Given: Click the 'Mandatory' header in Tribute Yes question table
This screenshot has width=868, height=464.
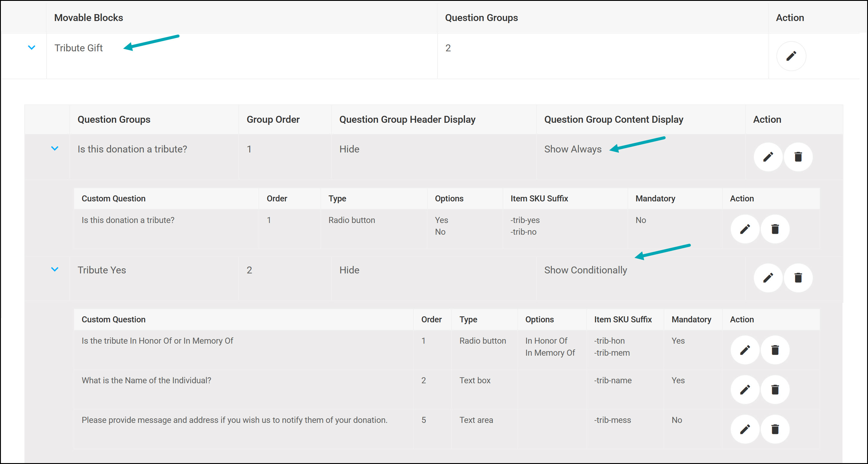Looking at the screenshot, I should coord(691,319).
